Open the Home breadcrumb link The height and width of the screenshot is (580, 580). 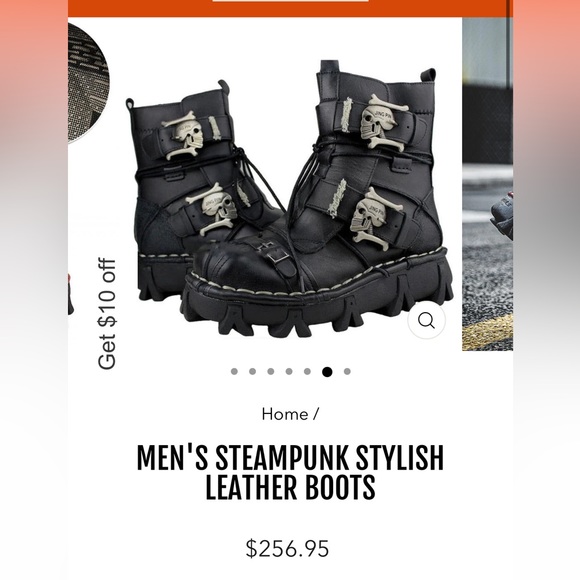285,414
